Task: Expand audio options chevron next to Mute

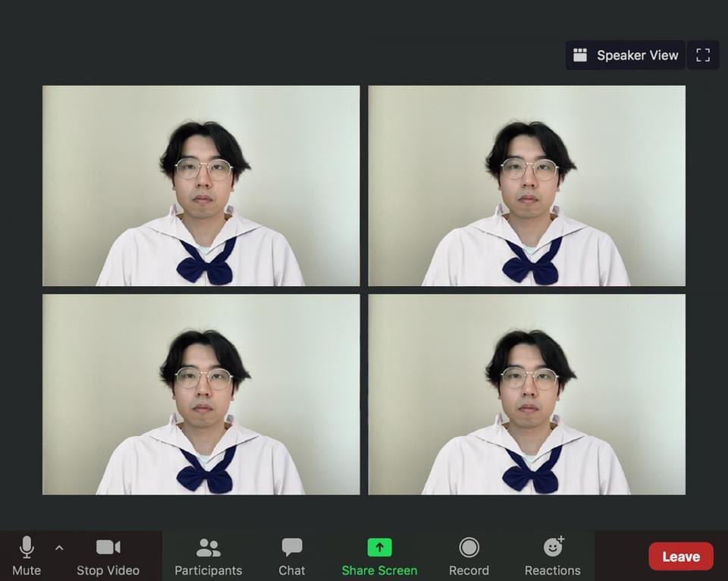Action: coord(59,548)
